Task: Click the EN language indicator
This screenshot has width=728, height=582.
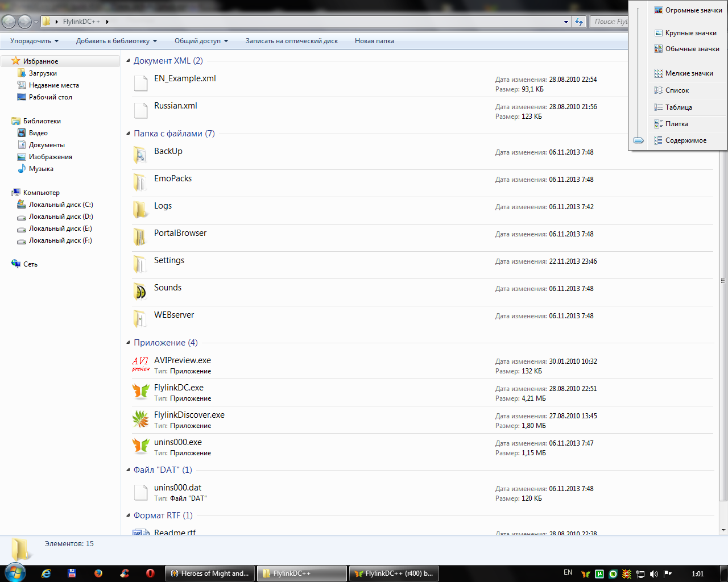Action: [568, 573]
